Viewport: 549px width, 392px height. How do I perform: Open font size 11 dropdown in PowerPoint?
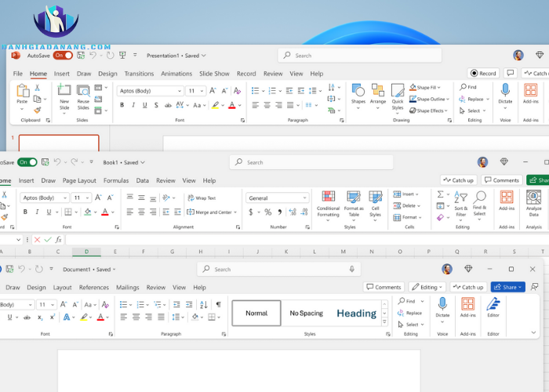click(202, 91)
